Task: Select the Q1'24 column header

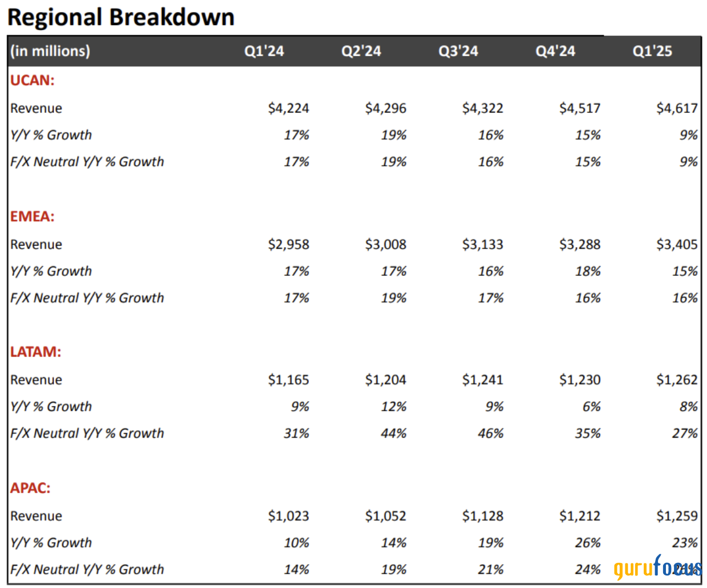Action: pyautogui.click(x=264, y=51)
